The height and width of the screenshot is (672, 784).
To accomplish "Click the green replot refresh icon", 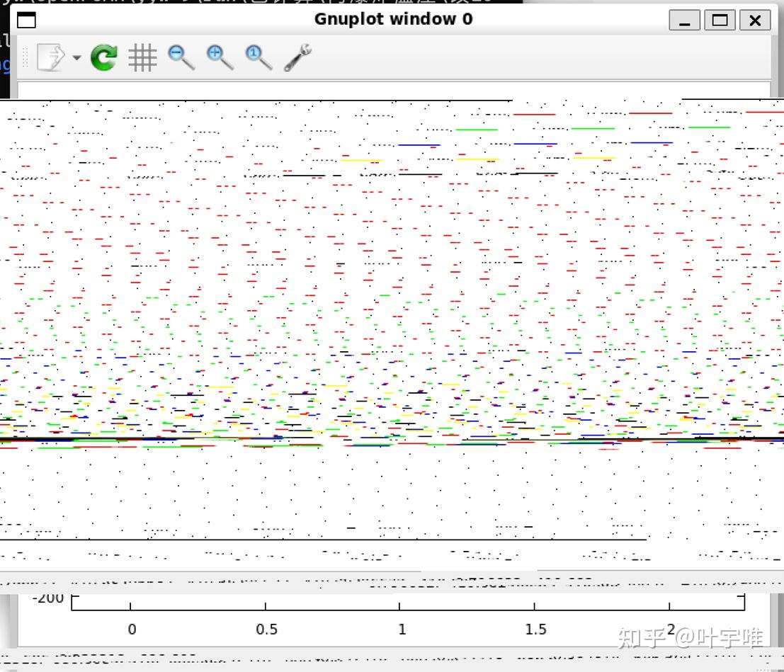I will 104,57.
